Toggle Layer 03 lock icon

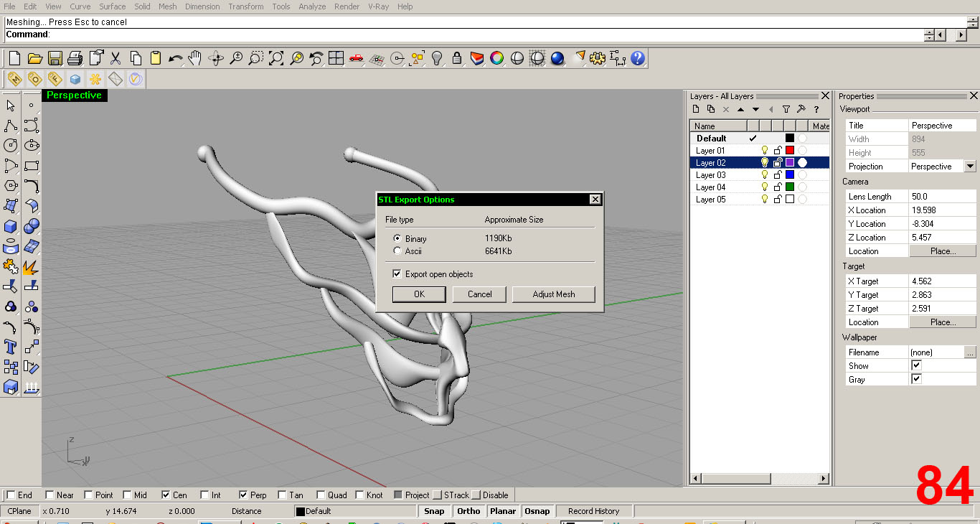tap(777, 174)
